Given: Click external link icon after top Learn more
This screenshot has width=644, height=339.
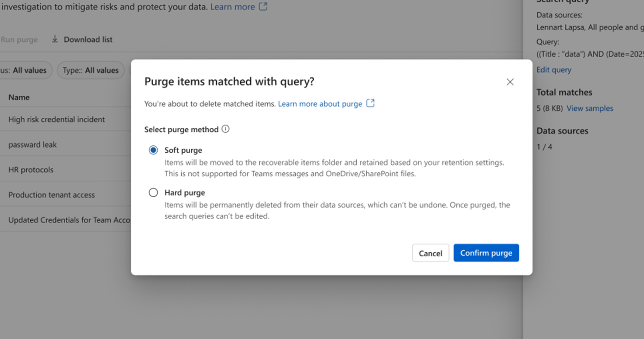Looking at the screenshot, I should pyautogui.click(x=263, y=7).
